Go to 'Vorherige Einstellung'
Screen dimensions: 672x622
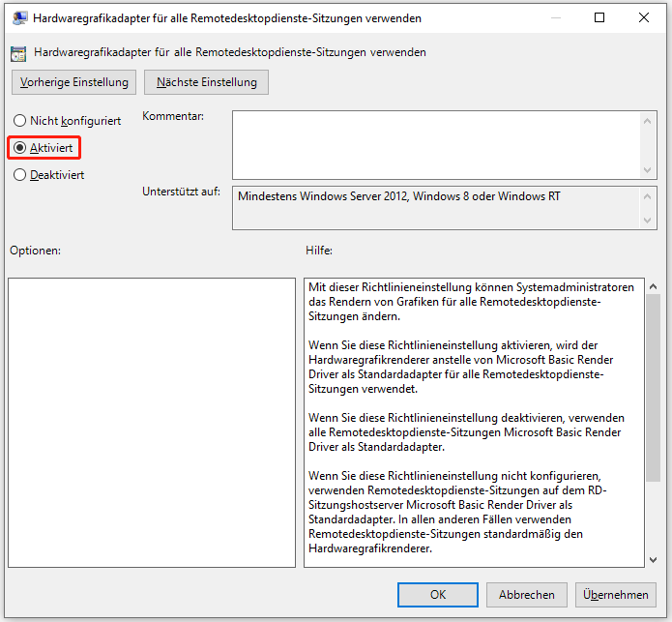(73, 82)
